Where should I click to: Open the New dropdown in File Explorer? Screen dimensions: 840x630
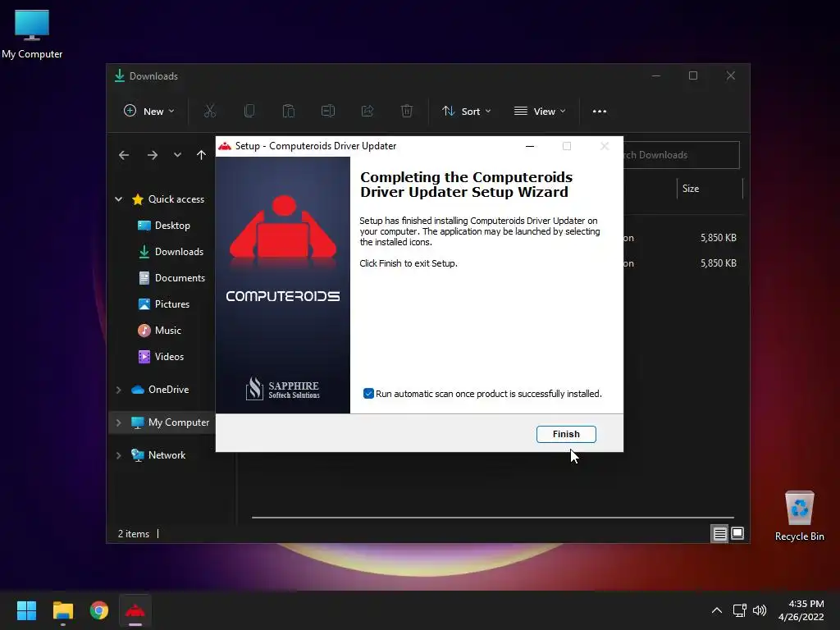point(149,111)
